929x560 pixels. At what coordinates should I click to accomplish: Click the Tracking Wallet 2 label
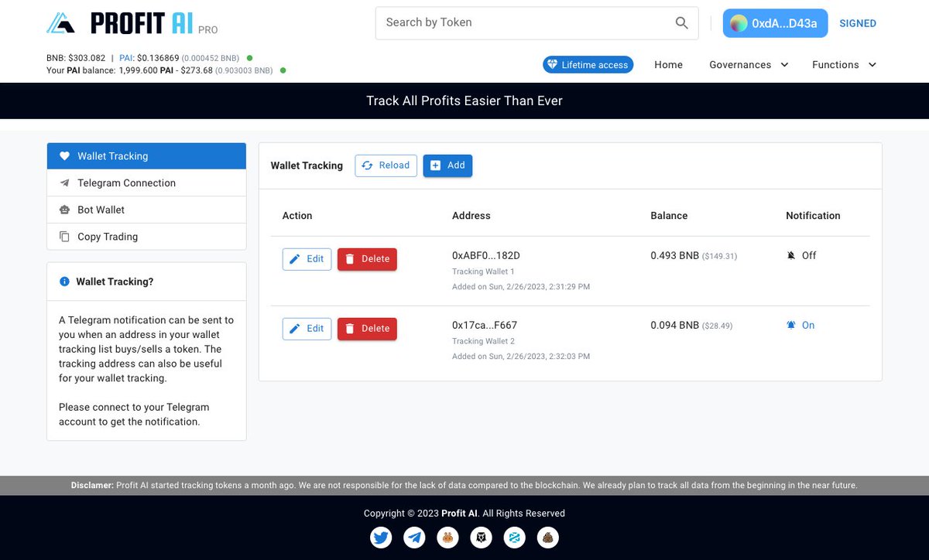tap(483, 341)
